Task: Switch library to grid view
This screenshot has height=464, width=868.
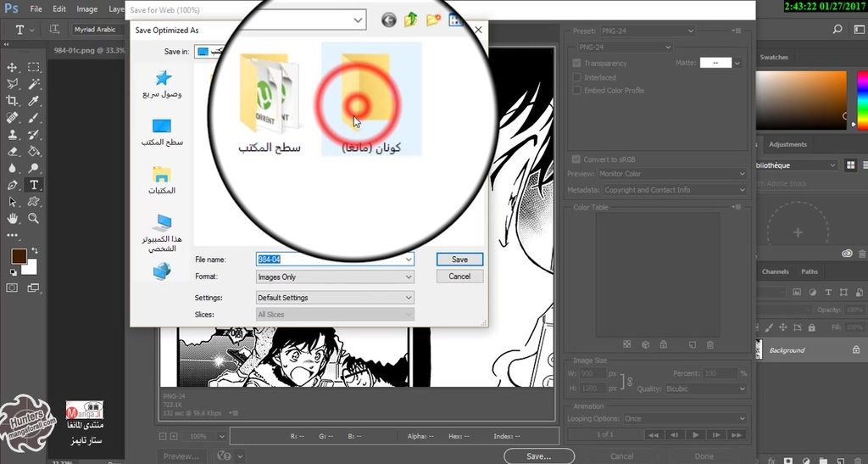Action: (x=851, y=165)
